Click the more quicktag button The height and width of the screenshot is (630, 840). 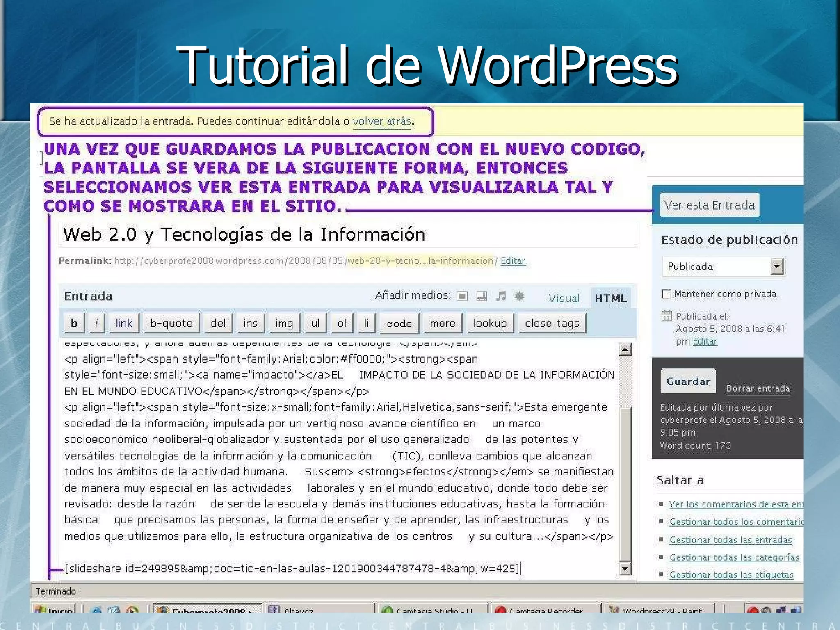tap(443, 323)
